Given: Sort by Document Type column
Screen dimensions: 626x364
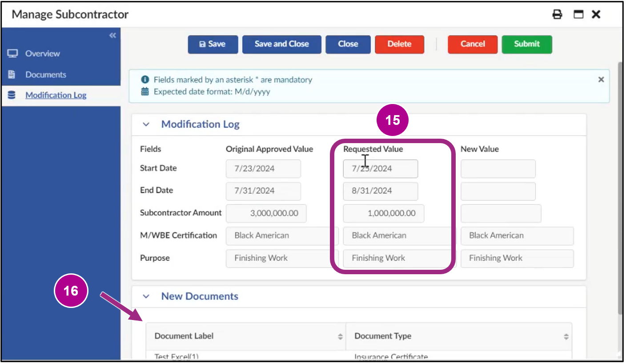Looking at the screenshot, I should tap(566, 336).
